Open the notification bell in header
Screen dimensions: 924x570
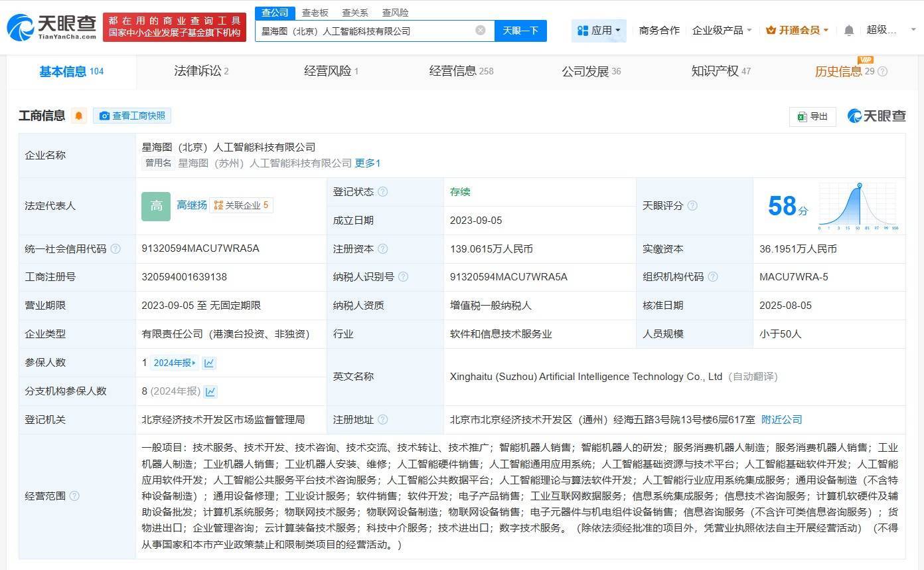click(849, 30)
